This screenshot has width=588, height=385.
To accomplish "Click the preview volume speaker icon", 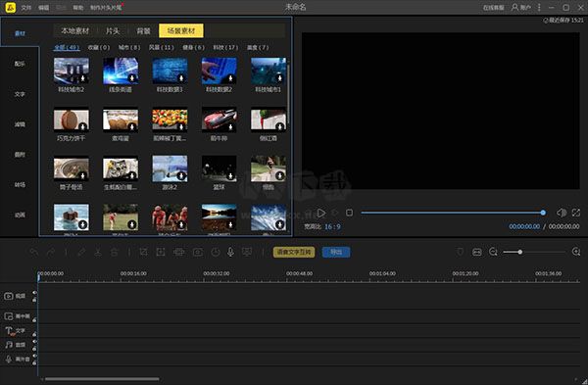I will (x=562, y=213).
